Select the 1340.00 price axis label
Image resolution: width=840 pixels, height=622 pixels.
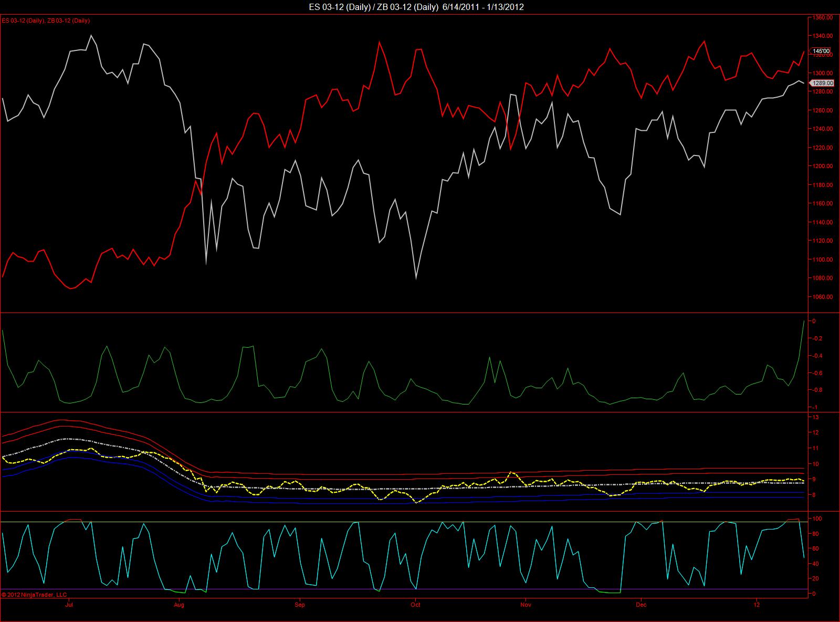822,36
